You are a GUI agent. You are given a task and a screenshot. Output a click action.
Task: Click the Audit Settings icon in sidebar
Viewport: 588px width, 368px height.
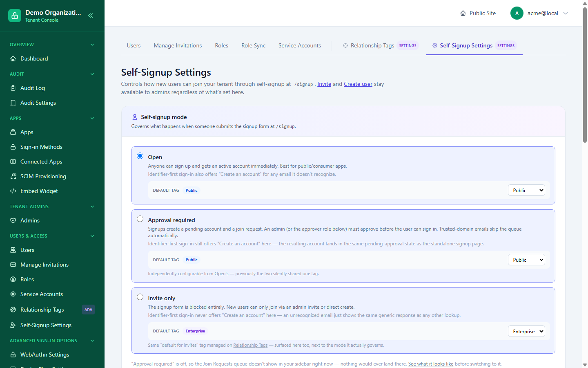click(13, 103)
